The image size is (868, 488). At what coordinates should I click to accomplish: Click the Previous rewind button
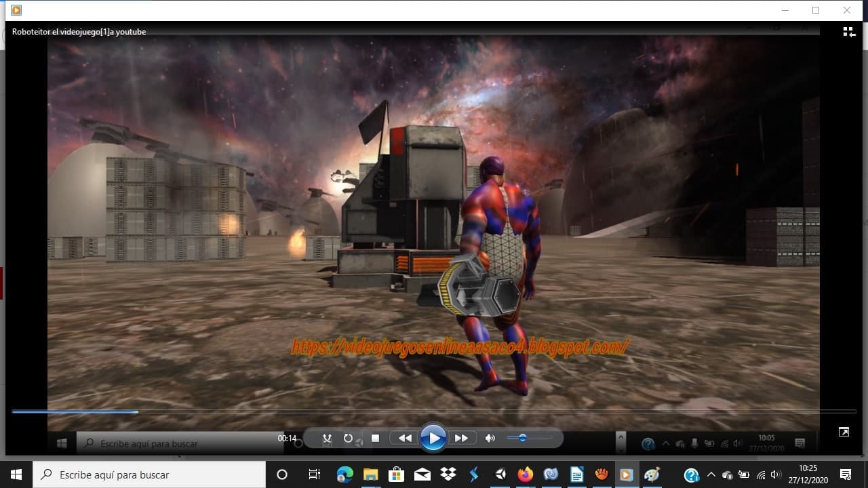[405, 439]
